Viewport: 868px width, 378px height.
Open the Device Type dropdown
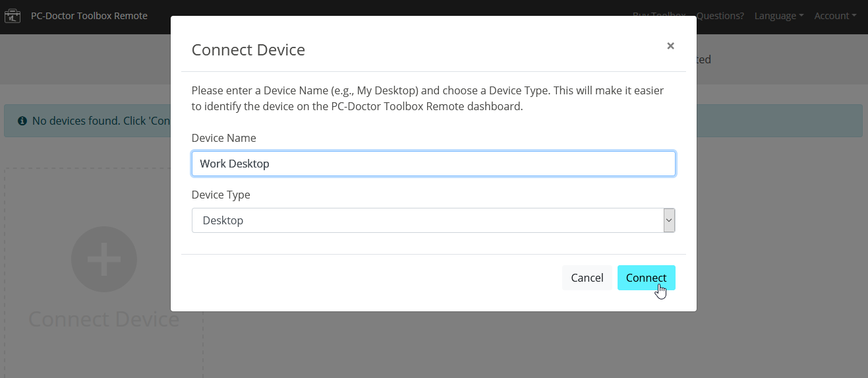click(x=434, y=220)
